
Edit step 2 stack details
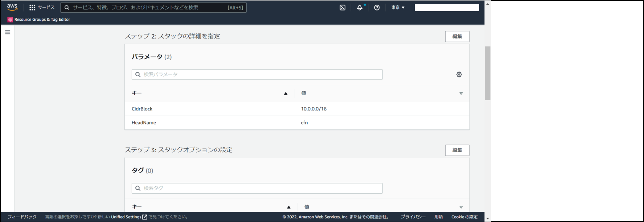click(457, 36)
